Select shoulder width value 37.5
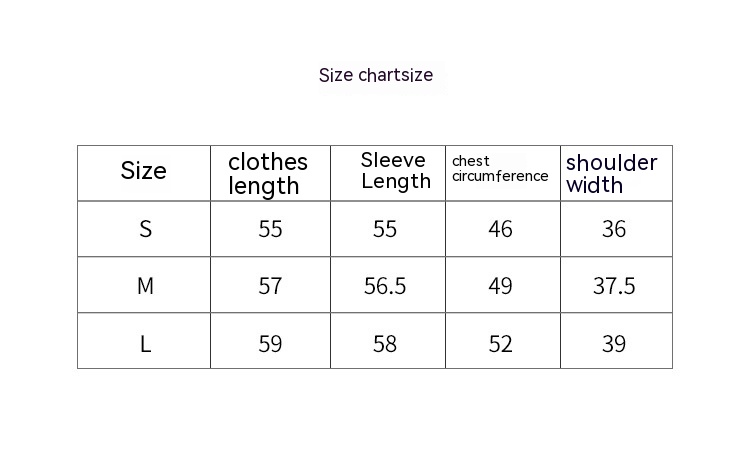Screen dimensions: 750x450 coord(614,286)
